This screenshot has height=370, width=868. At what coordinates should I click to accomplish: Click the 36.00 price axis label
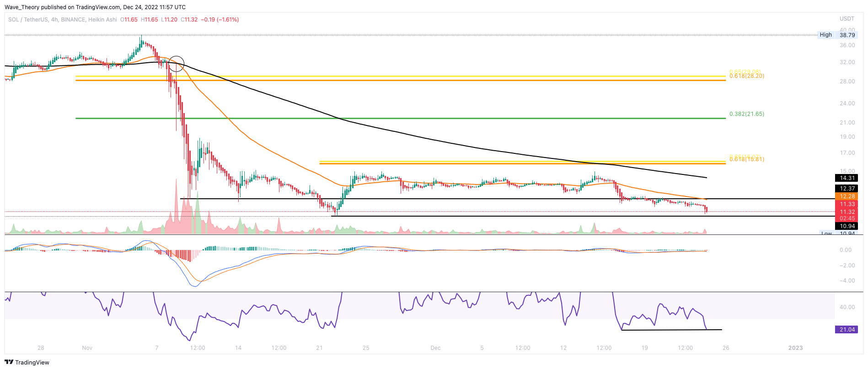[x=847, y=45]
